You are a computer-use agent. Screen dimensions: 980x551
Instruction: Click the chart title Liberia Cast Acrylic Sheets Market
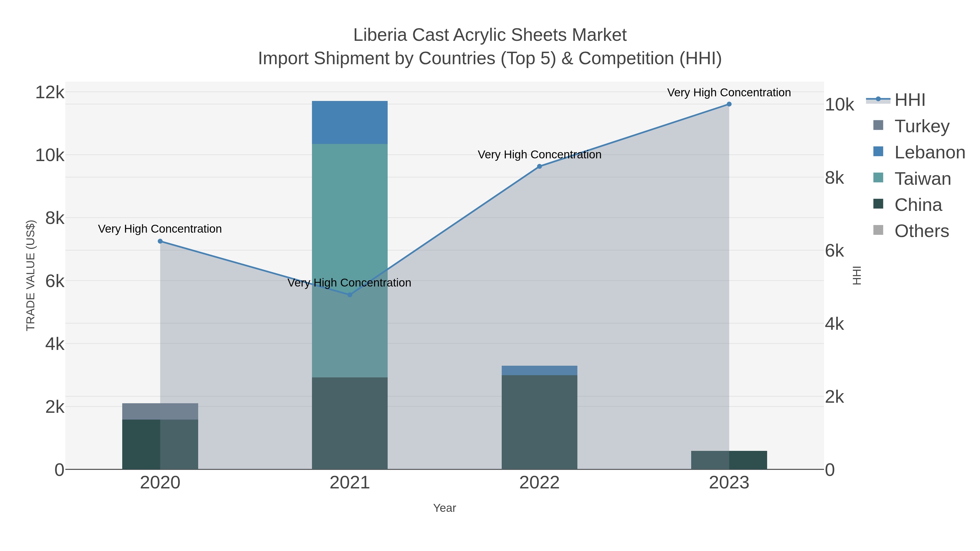490,35
